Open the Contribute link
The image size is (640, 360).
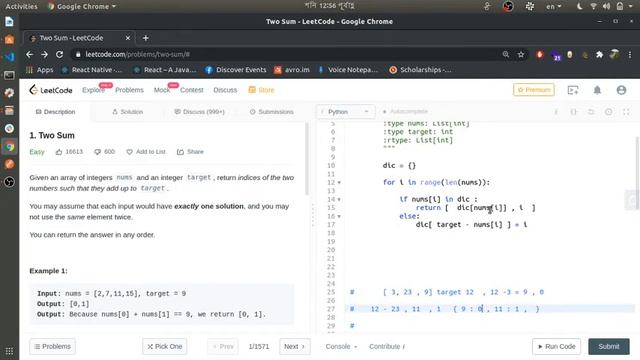pos(387,347)
